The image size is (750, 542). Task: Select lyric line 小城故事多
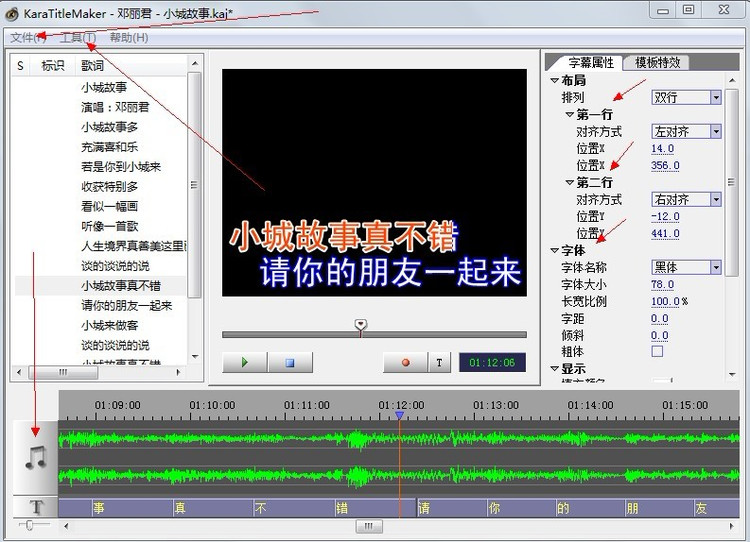pyautogui.click(x=110, y=127)
